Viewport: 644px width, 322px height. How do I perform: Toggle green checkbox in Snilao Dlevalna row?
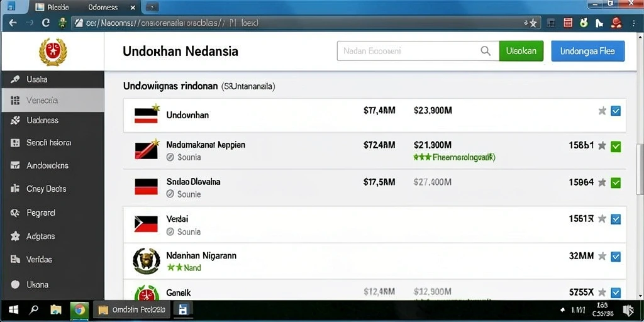[616, 182]
